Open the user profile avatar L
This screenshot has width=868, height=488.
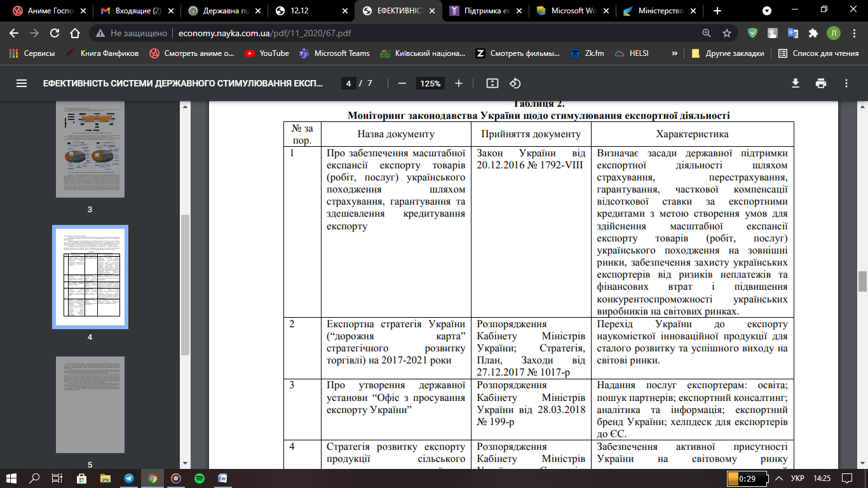(x=833, y=33)
